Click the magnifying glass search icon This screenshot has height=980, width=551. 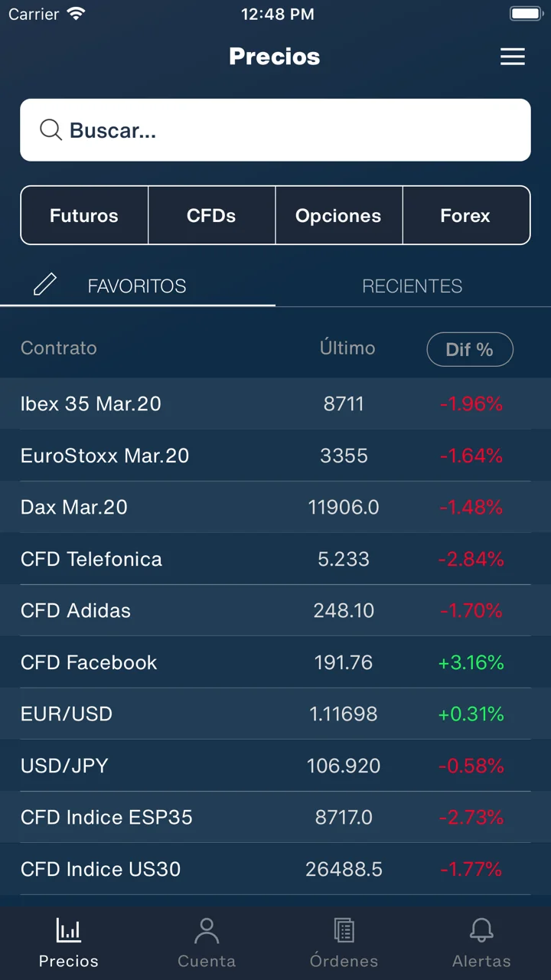[51, 130]
